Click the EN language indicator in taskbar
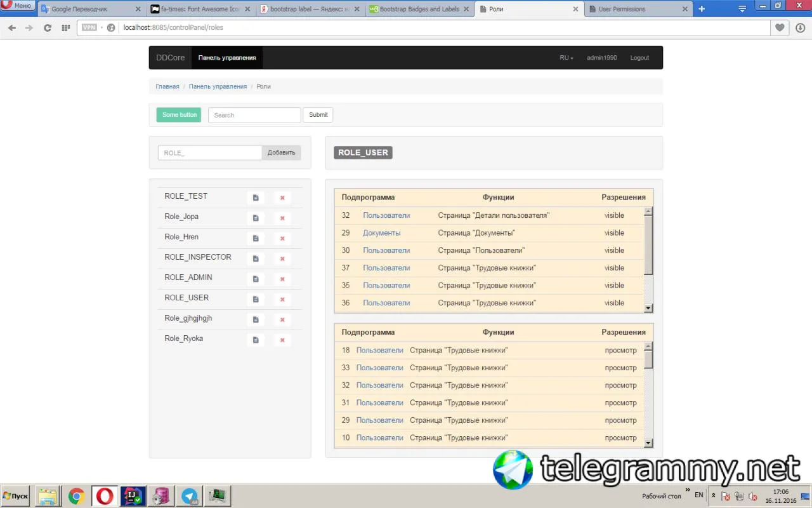 (699, 495)
